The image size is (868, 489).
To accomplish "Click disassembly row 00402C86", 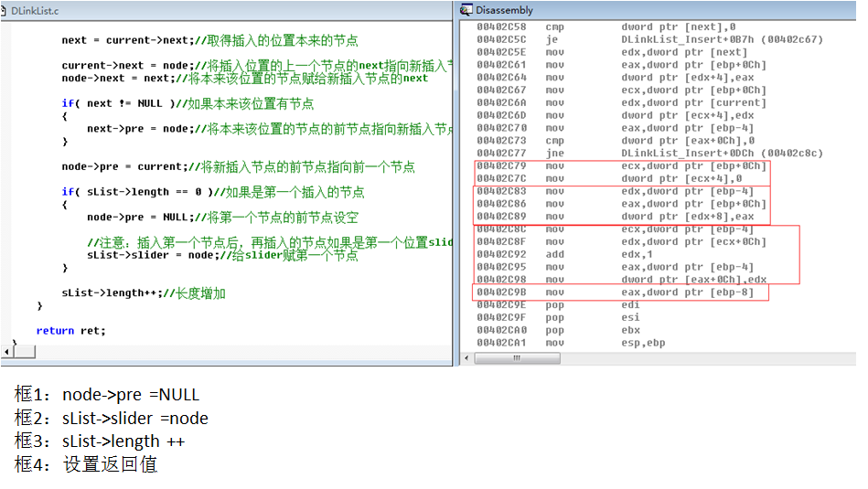I will [621, 204].
